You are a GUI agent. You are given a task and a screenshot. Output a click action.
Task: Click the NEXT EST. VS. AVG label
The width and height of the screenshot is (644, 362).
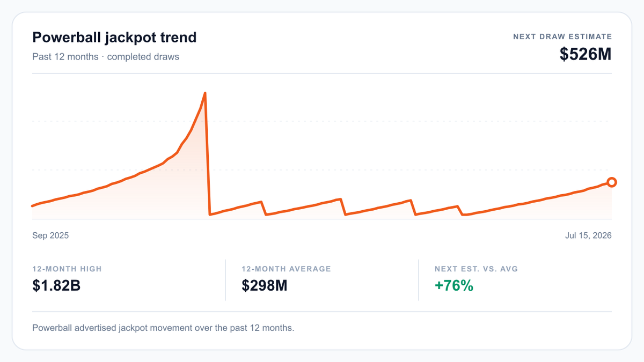tap(477, 269)
